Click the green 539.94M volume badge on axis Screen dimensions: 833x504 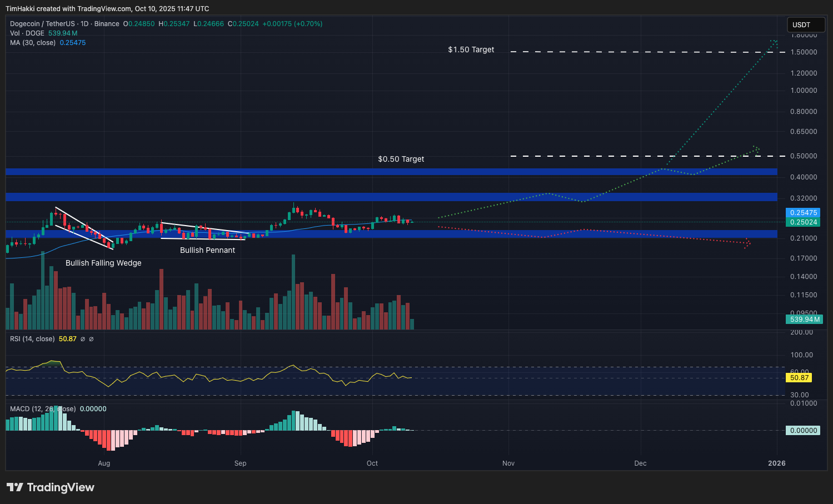[x=804, y=319]
